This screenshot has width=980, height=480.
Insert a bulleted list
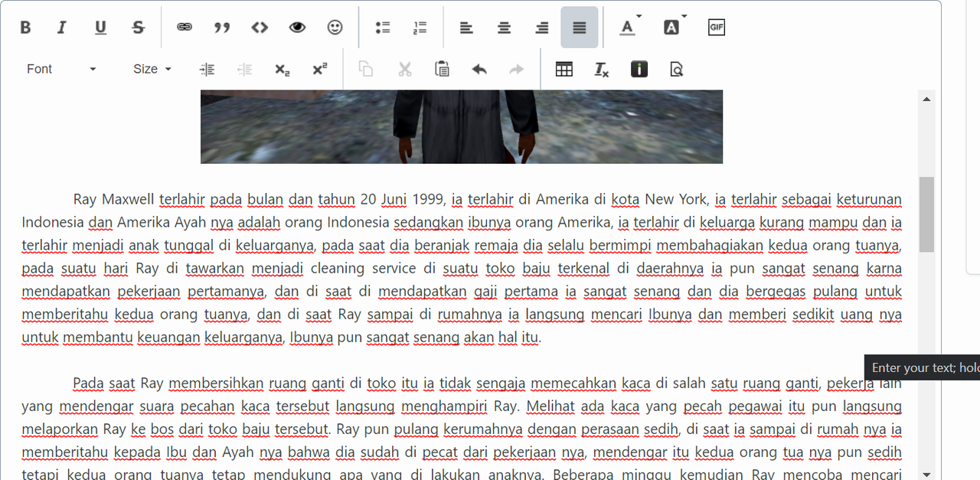[x=383, y=28]
